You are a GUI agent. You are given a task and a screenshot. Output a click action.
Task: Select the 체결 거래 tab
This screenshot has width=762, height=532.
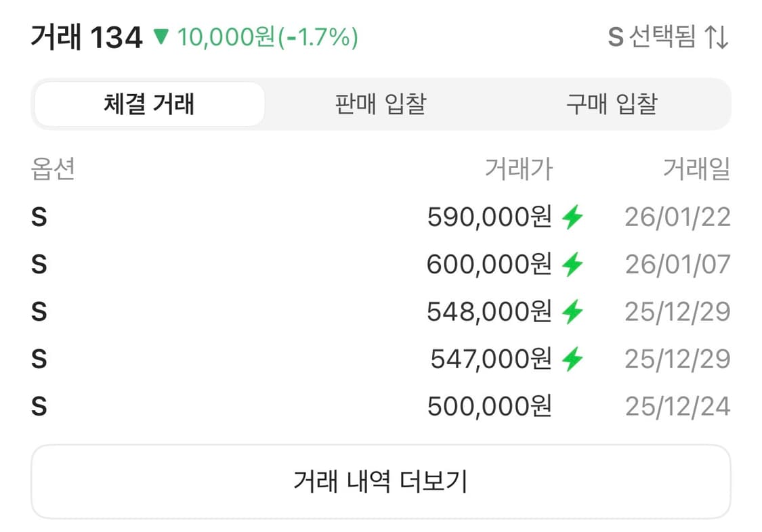pyautogui.click(x=149, y=104)
